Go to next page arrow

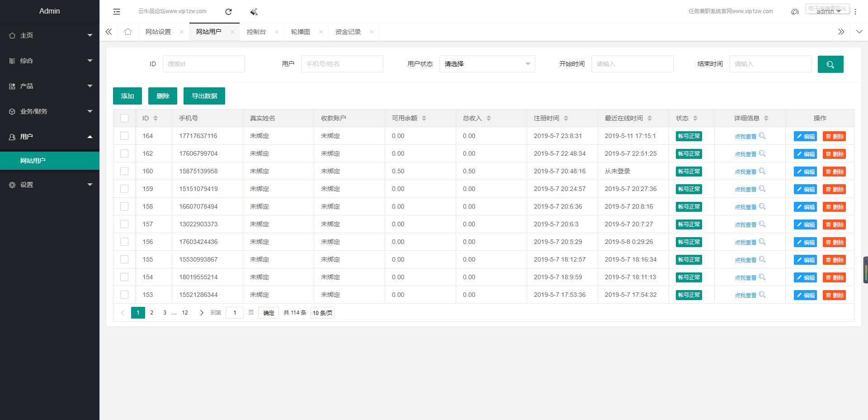pos(202,313)
